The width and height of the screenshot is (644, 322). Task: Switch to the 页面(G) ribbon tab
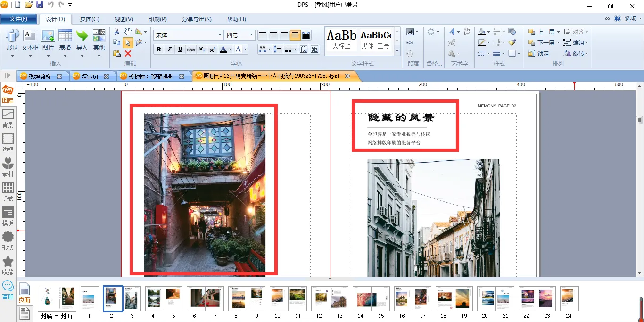pos(89,19)
